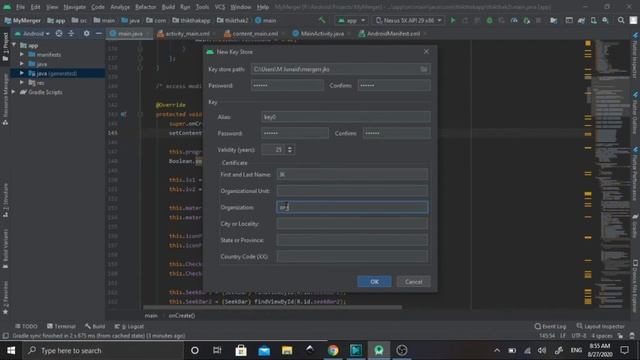Click the Profile app toolbar icon
The width and height of the screenshot is (640, 360).
coord(514,20)
